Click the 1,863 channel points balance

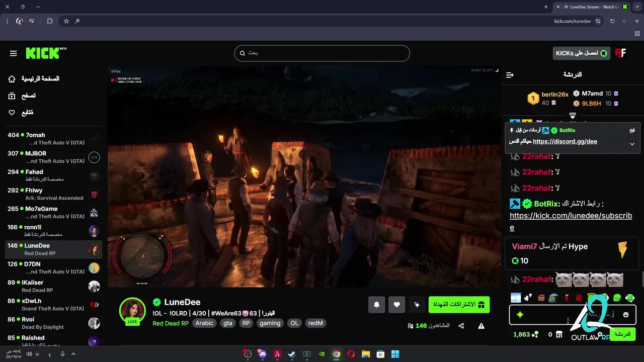click(526, 335)
